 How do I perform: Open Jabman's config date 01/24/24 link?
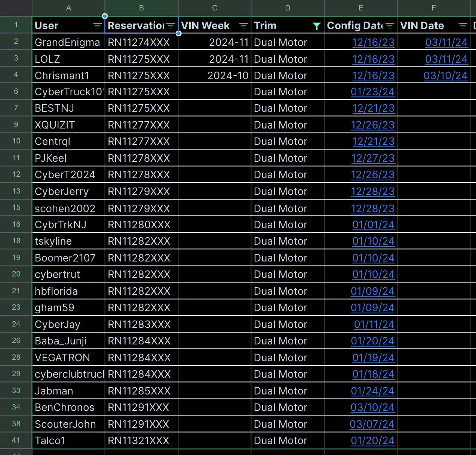(x=373, y=391)
